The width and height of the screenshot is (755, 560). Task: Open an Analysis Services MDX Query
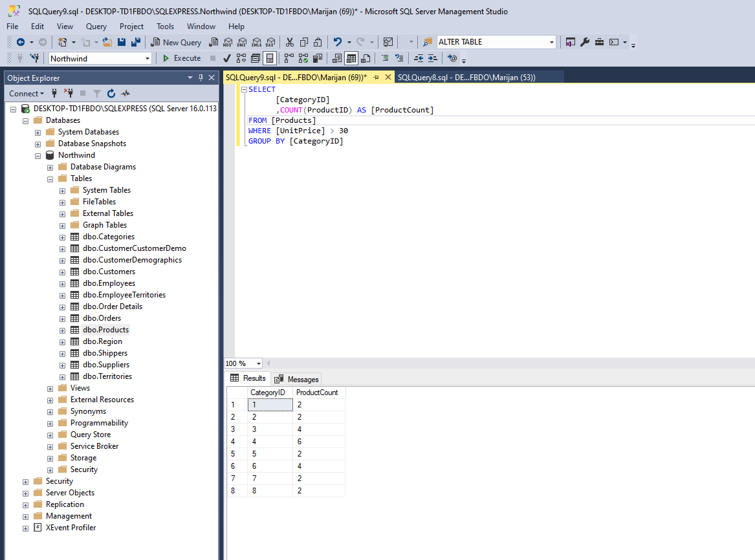(228, 42)
